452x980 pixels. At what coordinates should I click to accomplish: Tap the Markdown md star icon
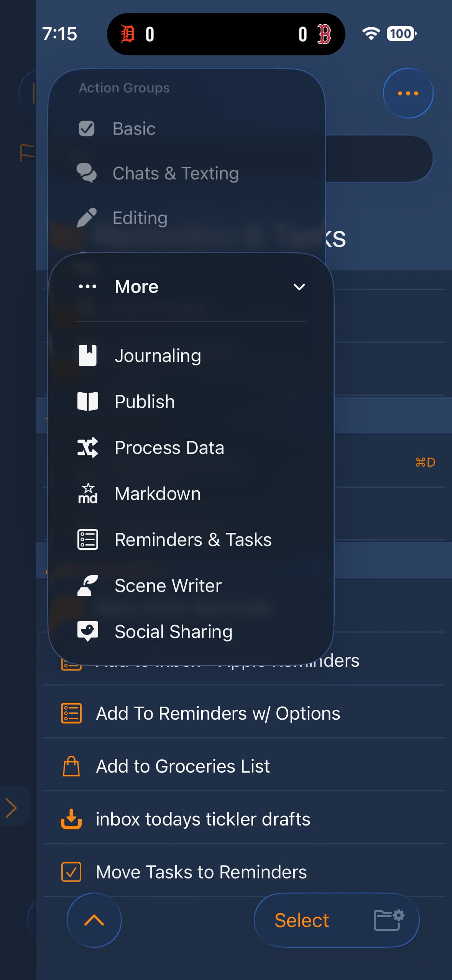(87, 493)
